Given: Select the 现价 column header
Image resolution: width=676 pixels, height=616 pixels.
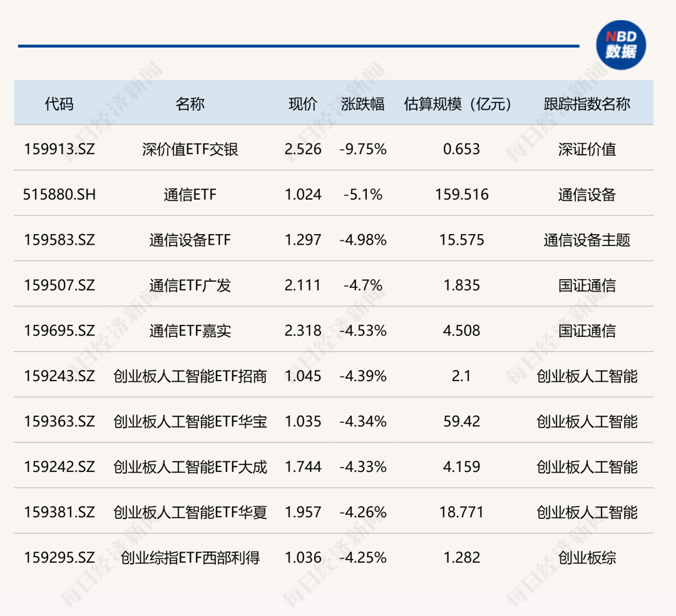Looking at the screenshot, I should click(303, 104).
